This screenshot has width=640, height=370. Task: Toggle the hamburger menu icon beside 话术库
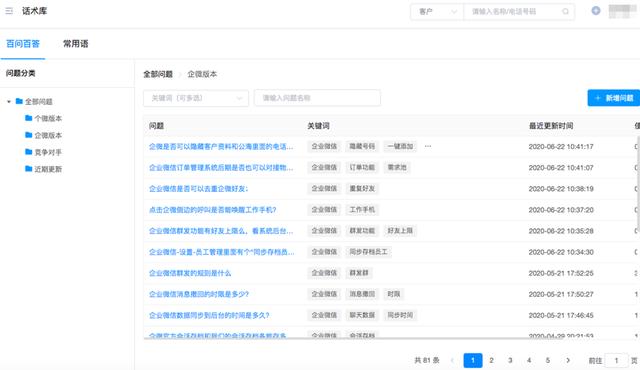(9, 11)
